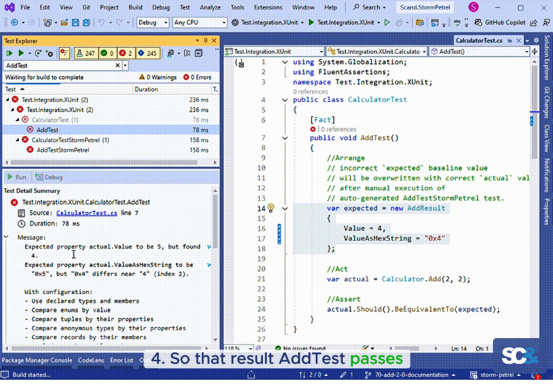Collapse the CalculatorTestStormPetrel tree node
Image resolution: width=553 pixels, height=392 pixels.
(x=17, y=140)
